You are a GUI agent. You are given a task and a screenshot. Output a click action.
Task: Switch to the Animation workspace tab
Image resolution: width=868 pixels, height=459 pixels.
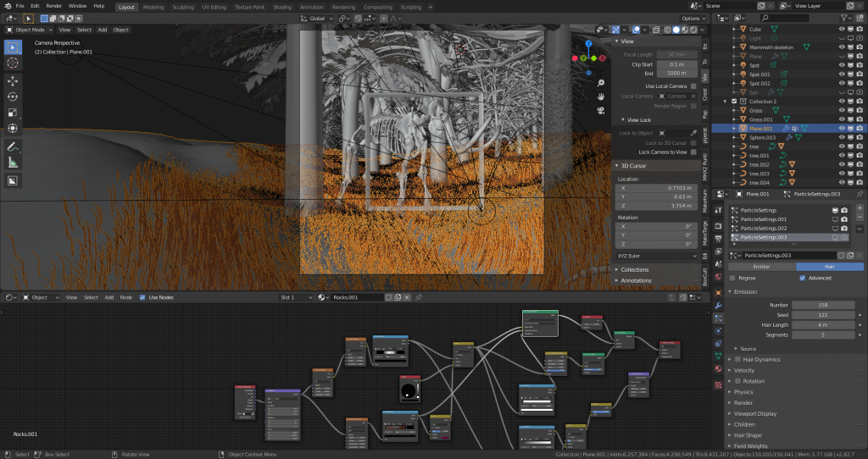point(312,7)
